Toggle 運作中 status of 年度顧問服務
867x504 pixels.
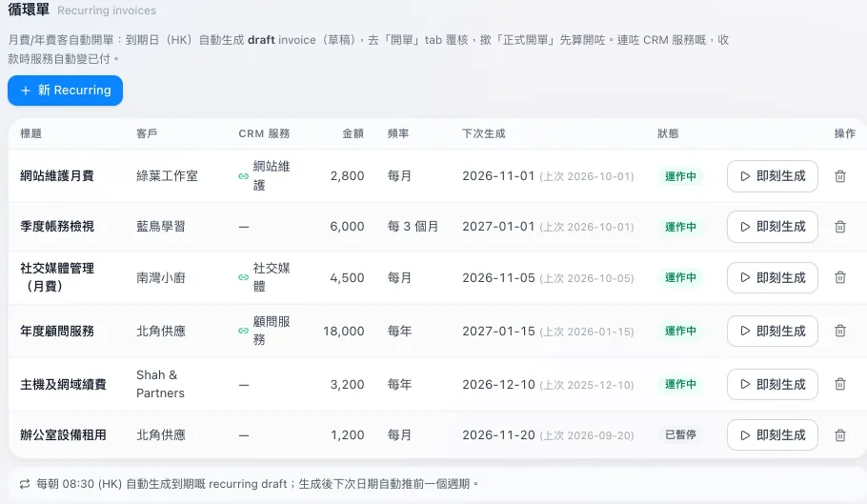[680, 331]
